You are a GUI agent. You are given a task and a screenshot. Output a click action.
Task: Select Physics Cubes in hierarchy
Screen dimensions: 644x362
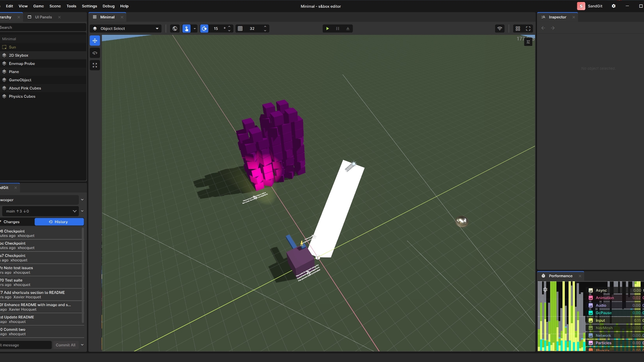(22, 97)
